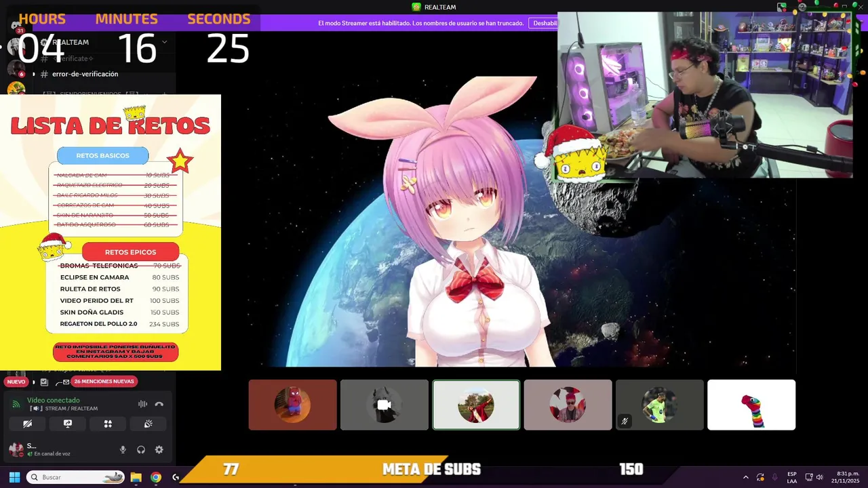This screenshot has height=488, width=868.
Task: Open Logitech G HUB taskbar icon
Action: tap(176, 477)
